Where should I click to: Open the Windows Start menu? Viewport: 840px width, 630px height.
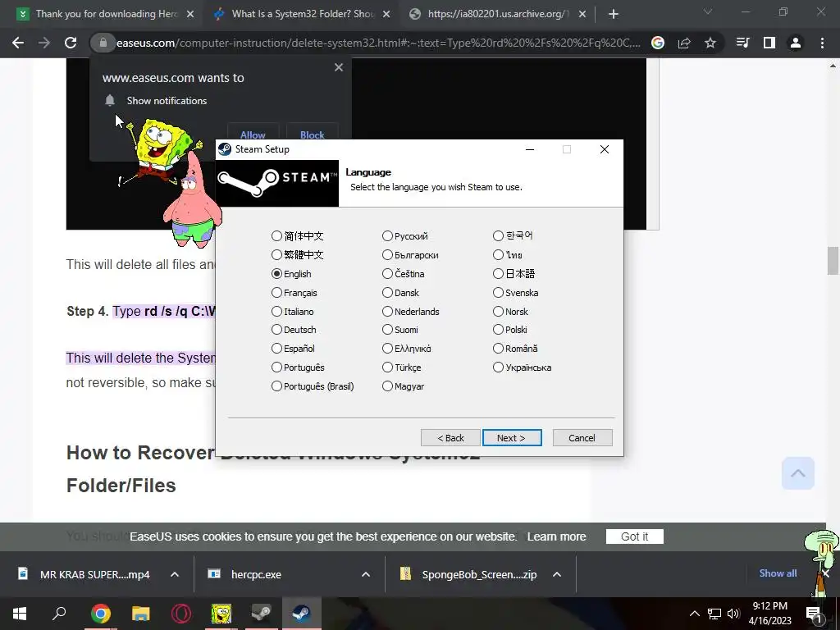pos(20,614)
